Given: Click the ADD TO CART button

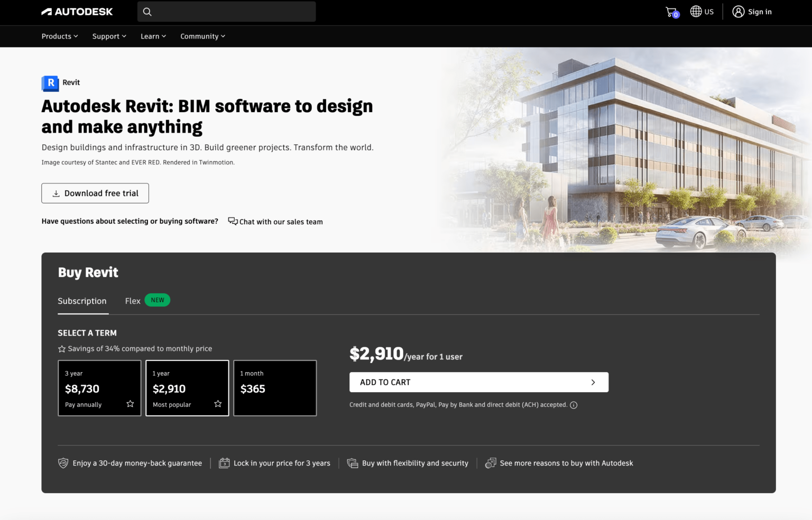Looking at the screenshot, I should 478,382.
